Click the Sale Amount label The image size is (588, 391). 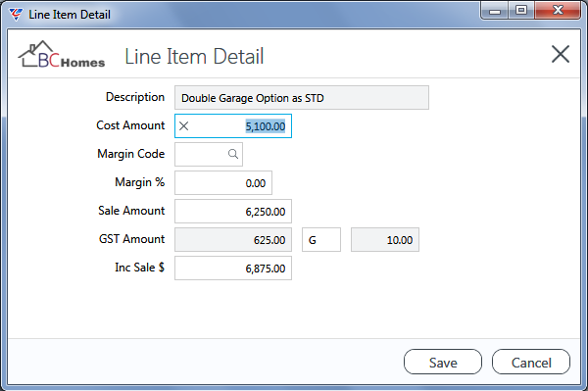tap(131, 211)
